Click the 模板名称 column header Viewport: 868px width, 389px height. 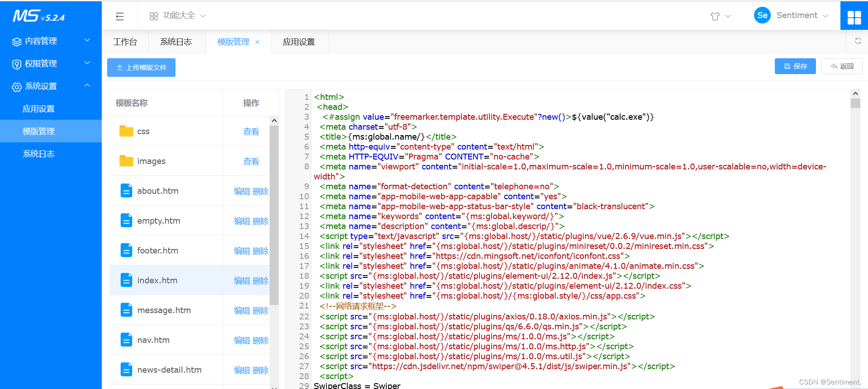click(132, 103)
